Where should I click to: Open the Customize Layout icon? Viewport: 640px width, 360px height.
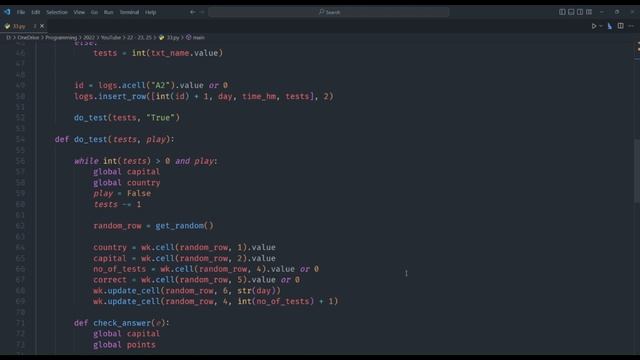589,12
